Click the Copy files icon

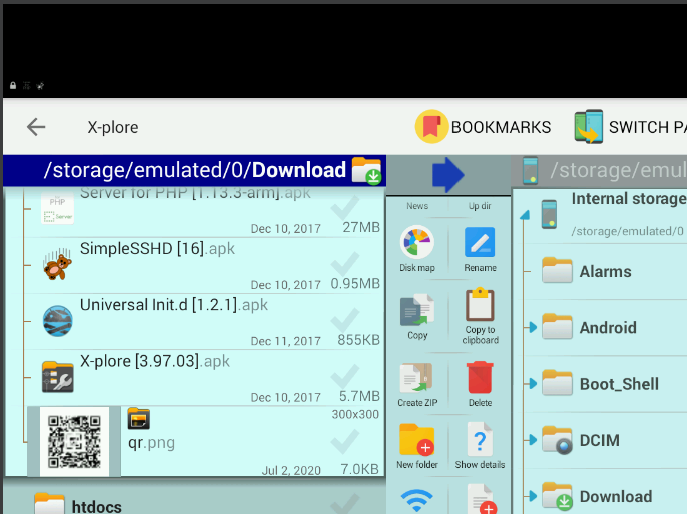[417, 311]
